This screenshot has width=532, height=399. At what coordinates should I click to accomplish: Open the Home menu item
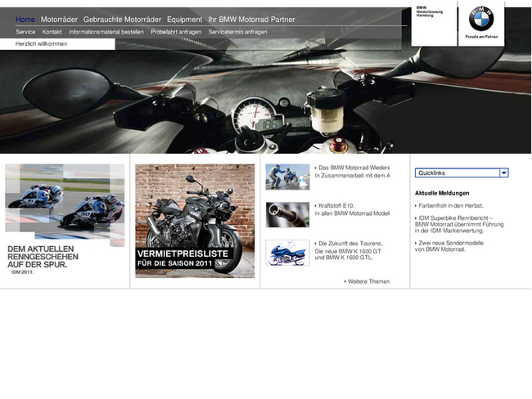(x=25, y=20)
